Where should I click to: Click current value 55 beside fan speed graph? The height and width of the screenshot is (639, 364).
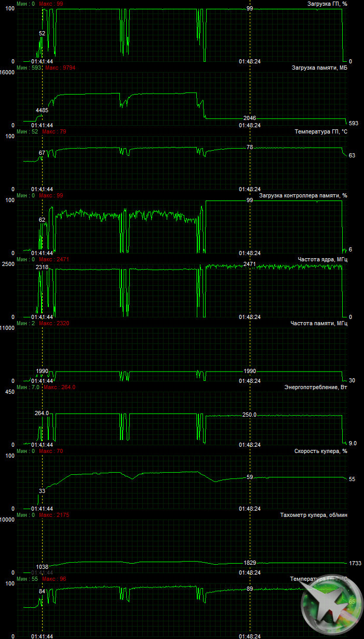(x=352, y=479)
